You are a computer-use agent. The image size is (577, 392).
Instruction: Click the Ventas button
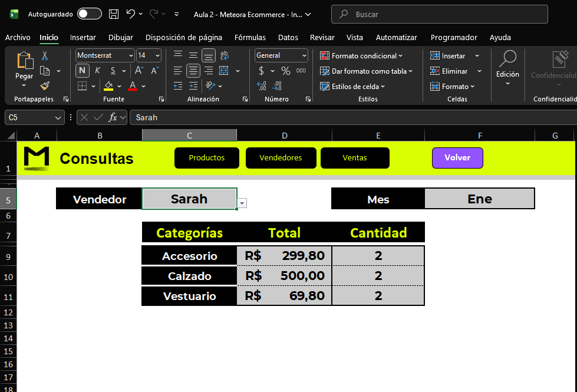coord(355,158)
